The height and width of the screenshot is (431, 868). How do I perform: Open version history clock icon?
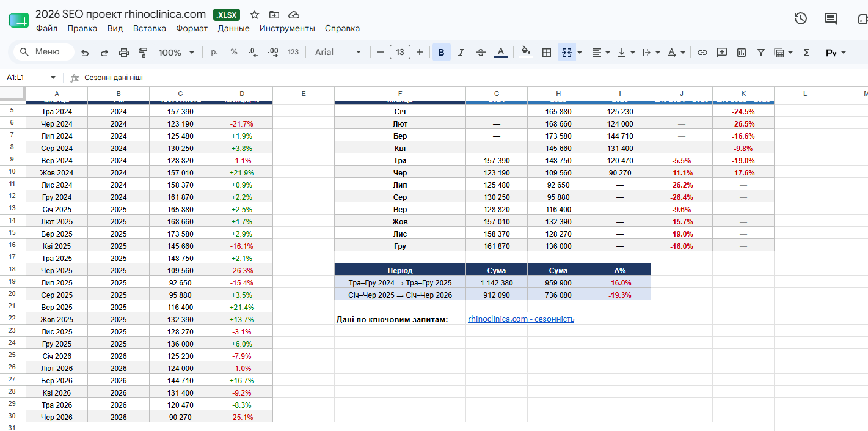[801, 18]
